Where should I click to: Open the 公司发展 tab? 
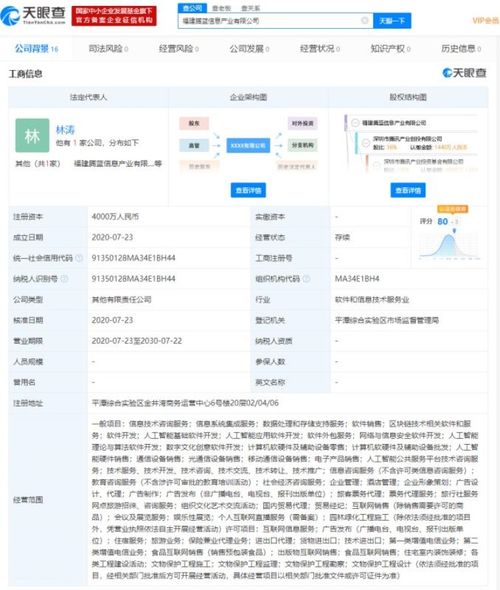[x=249, y=49]
